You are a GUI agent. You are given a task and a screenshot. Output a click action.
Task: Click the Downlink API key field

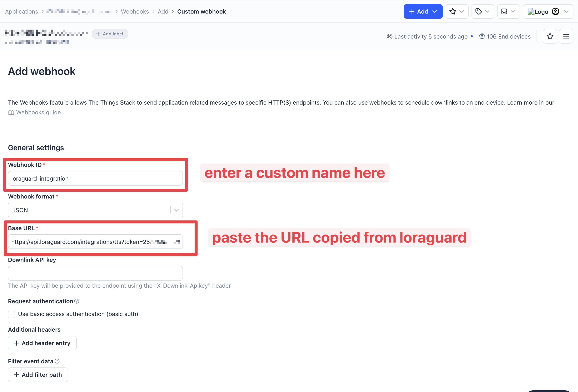point(95,273)
